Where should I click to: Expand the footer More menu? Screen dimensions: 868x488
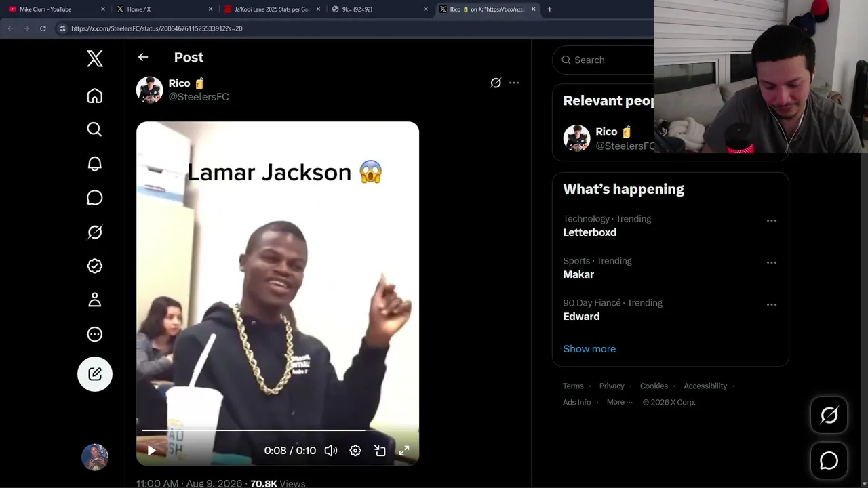tap(620, 403)
